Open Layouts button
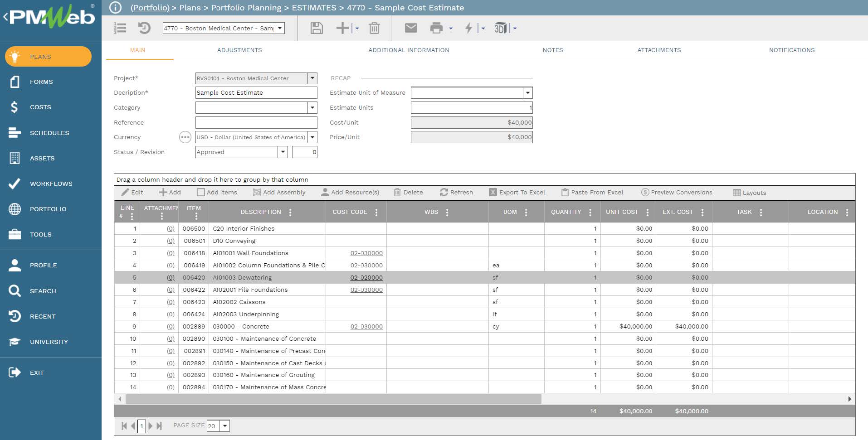868x440 pixels. pyautogui.click(x=749, y=193)
